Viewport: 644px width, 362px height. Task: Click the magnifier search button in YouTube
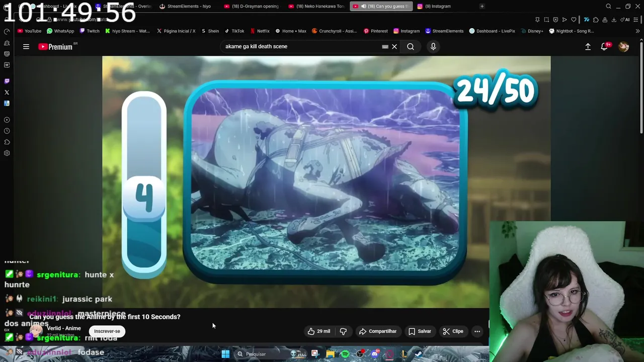click(411, 47)
